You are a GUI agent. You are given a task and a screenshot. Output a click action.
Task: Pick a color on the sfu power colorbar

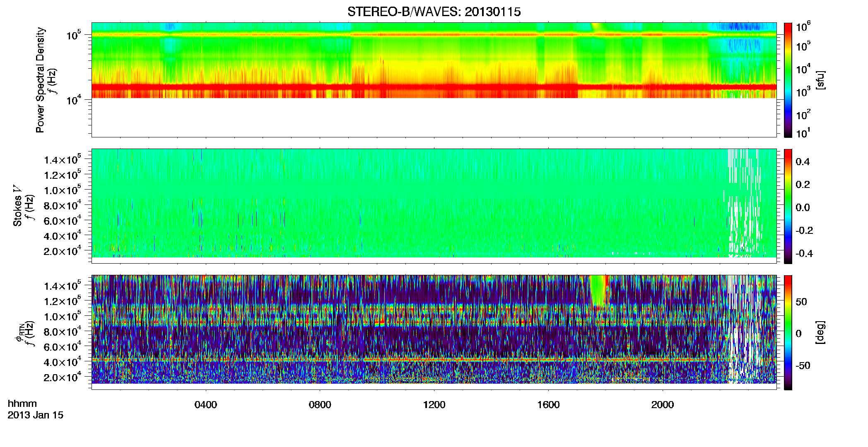(788, 80)
